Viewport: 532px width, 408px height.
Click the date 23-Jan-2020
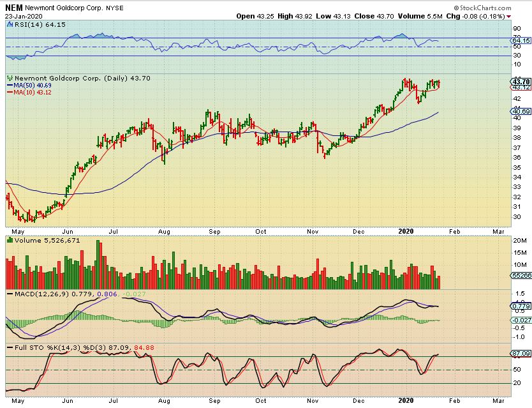[24, 17]
